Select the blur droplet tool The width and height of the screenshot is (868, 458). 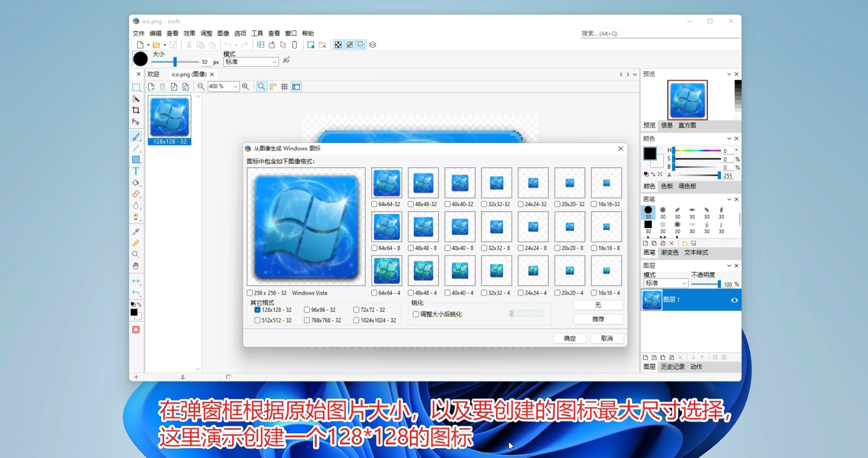pos(136,206)
